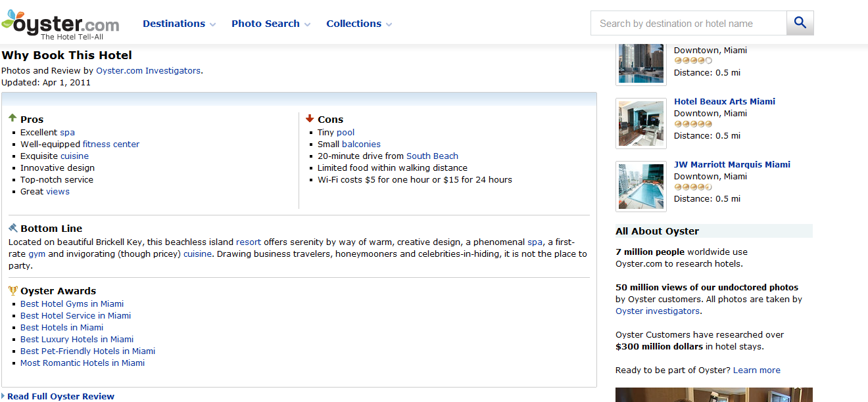Open the fitness center link
Screen dimensions: 868x402
111,144
